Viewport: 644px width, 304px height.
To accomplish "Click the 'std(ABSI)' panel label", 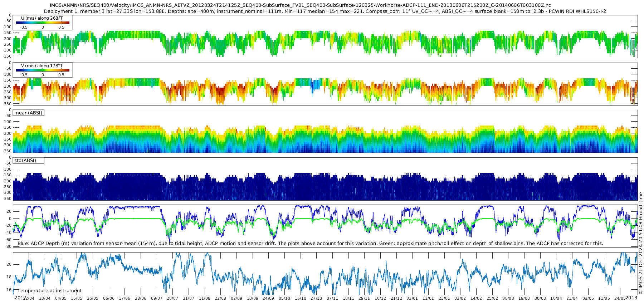I will point(25,161).
